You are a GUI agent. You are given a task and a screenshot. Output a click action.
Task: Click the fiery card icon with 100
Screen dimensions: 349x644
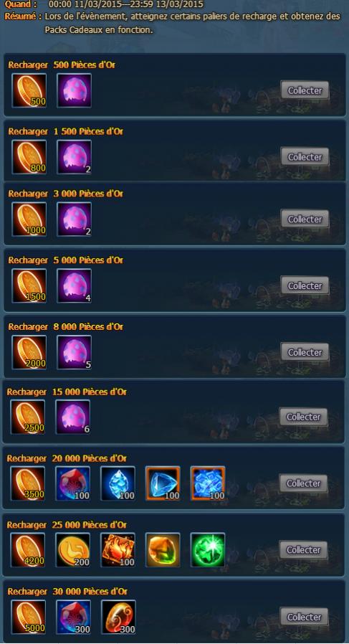pyautogui.click(x=118, y=550)
